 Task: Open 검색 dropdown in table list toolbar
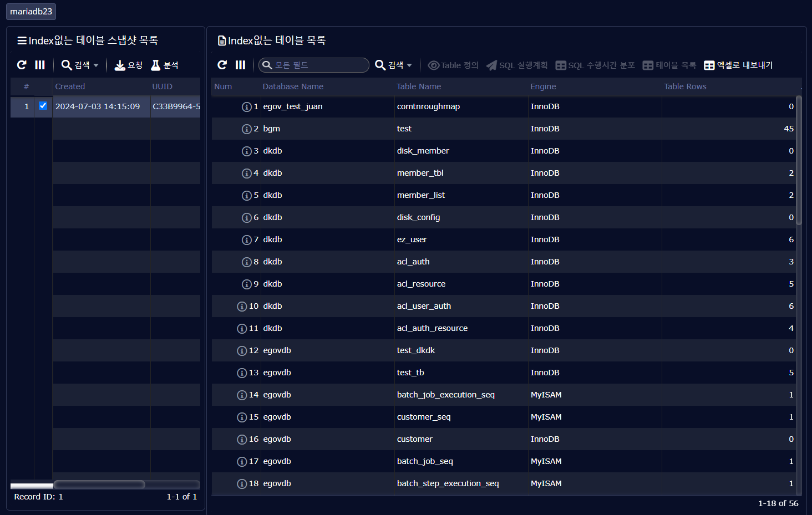(393, 65)
